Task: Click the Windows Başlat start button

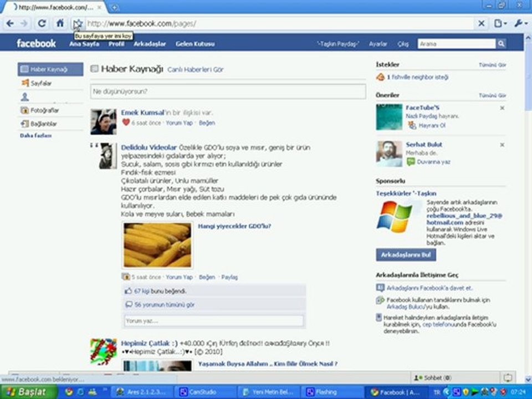Action: click(29, 392)
